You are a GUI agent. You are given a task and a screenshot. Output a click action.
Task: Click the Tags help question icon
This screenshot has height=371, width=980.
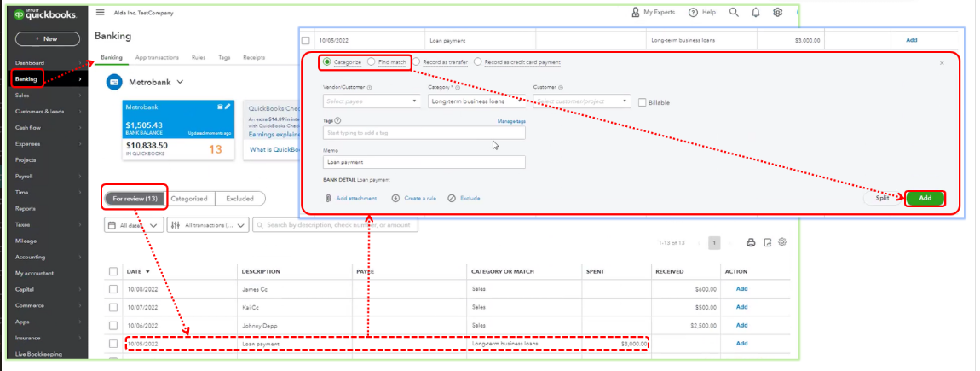337,121
